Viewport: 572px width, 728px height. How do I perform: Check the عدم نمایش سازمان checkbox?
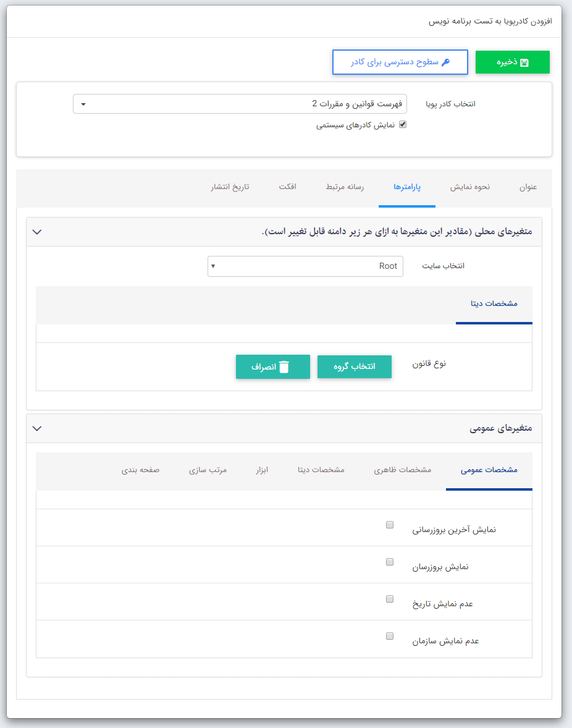(x=389, y=635)
